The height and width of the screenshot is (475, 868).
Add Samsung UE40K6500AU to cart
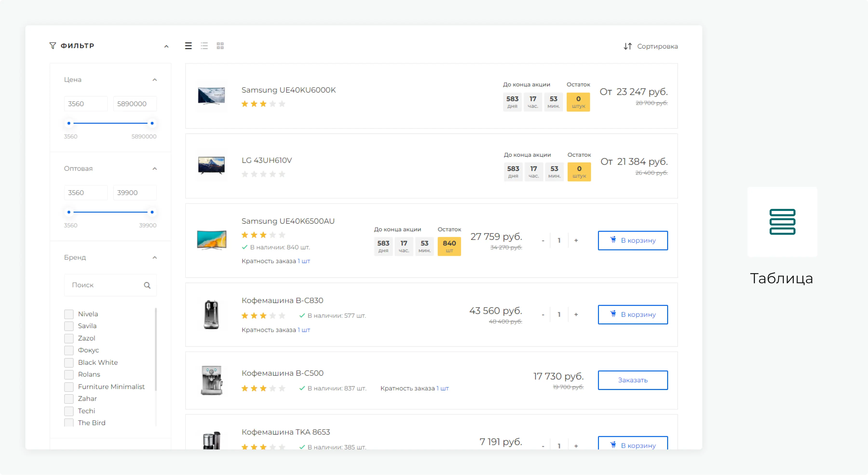pyautogui.click(x=632, y=240)
